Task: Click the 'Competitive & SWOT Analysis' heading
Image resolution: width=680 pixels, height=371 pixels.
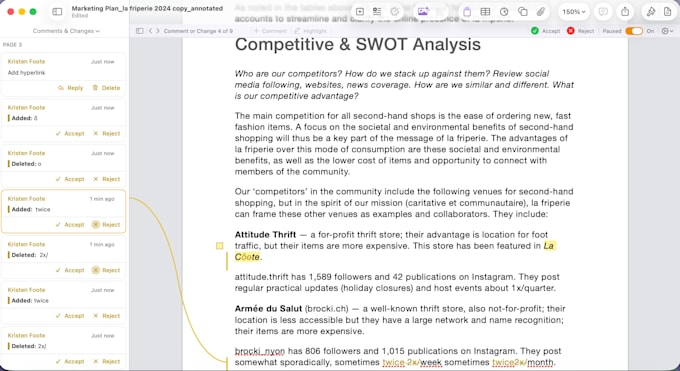Action: (x=358, y=44)
